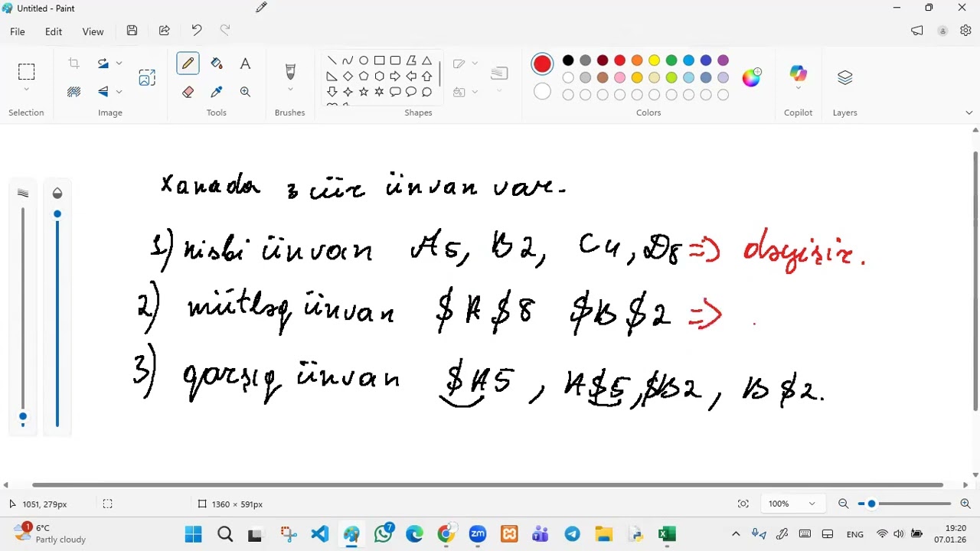Undo the last stroke
Screen dimensions: 980x551
tap(197, 31)
